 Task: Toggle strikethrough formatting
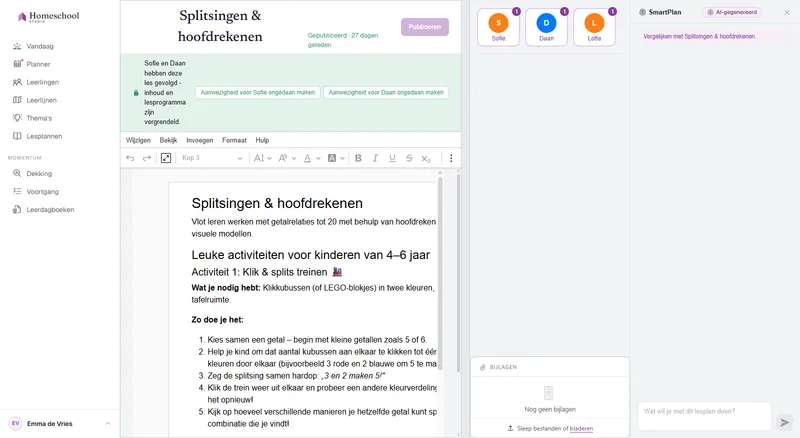tap(409, 158)
